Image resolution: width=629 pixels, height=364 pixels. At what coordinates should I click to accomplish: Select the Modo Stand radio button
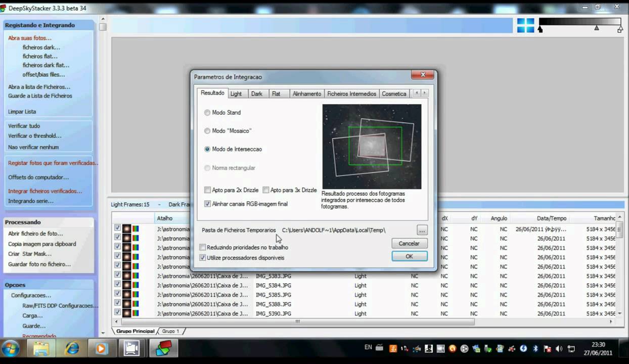(x=207, y=113)
